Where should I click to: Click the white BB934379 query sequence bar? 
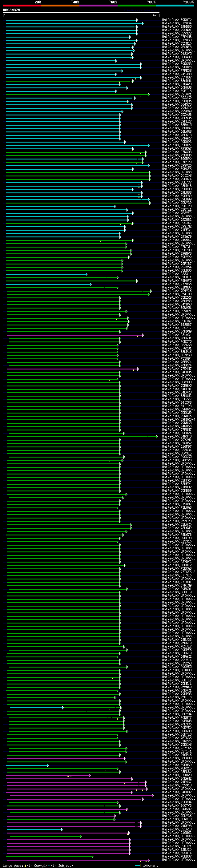81,13
